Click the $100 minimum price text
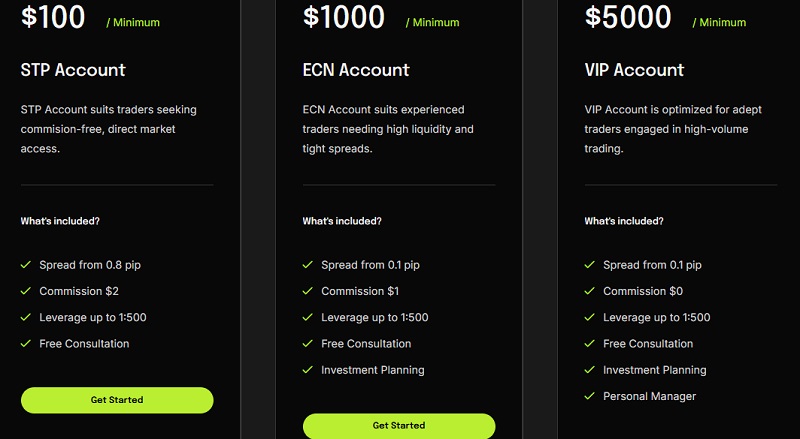Image resolution: width=800 pixels, height=439 pixels. 53,17
